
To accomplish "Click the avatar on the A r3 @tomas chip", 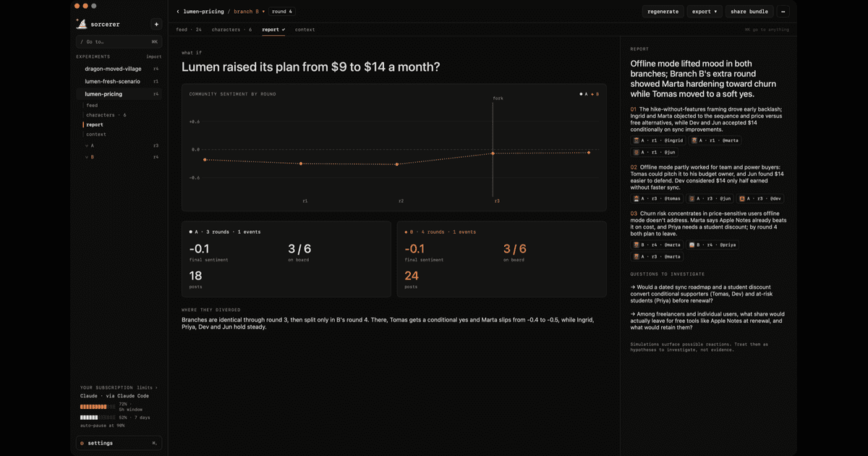I will tap(637, 198).
